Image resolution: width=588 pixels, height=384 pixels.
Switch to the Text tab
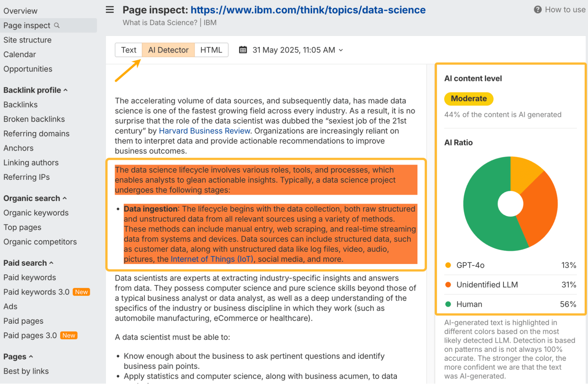pyautogui.click(x=129, y=50)
